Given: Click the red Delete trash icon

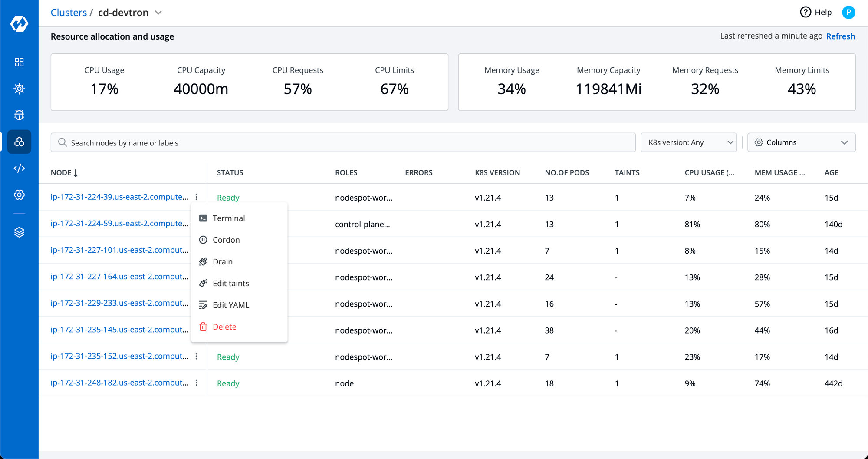Looking at the screenshot, I should [x=203, y=327].
